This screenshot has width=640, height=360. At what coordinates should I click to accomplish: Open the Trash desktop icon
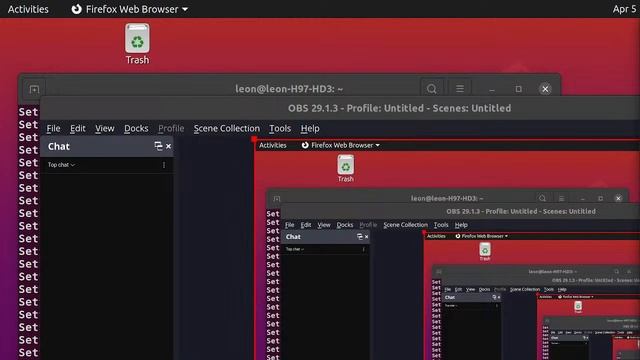(137, 44)
